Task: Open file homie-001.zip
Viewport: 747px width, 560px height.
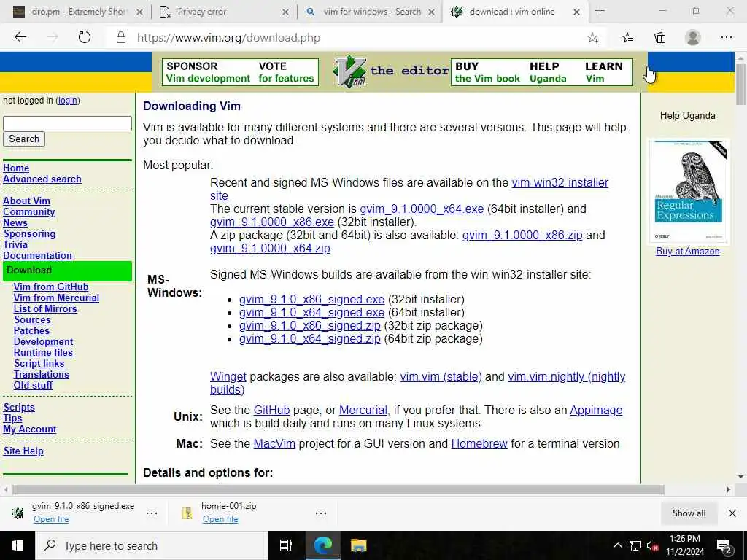Action: click(220, 519)
